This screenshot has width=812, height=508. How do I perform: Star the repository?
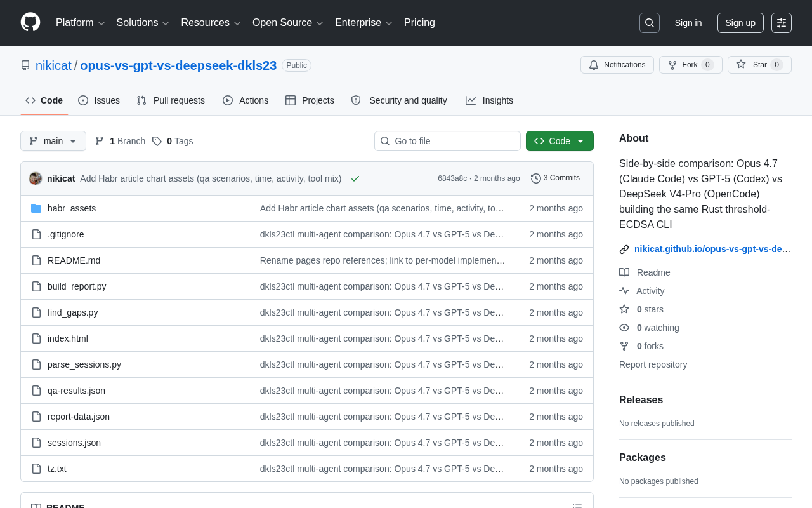pos(759,65)
